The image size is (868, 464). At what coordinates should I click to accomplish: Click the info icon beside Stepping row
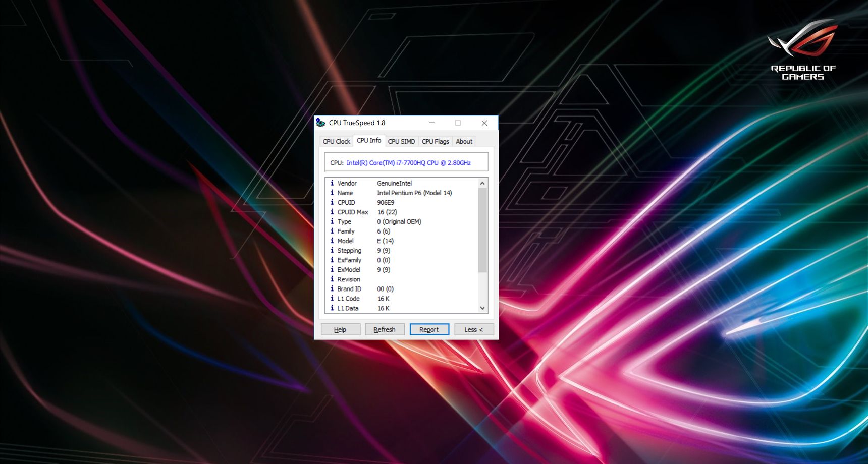click(332, 250)
